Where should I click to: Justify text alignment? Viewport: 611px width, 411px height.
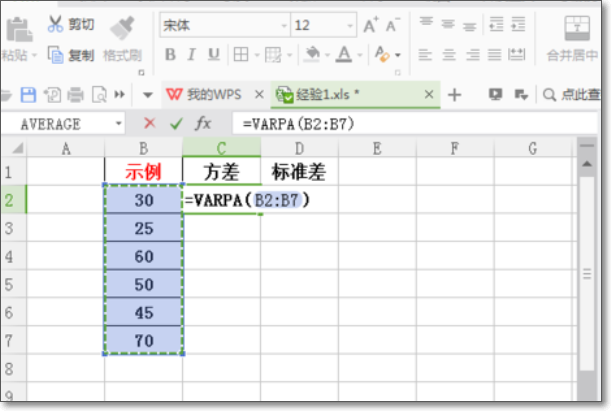coord(494,55)
